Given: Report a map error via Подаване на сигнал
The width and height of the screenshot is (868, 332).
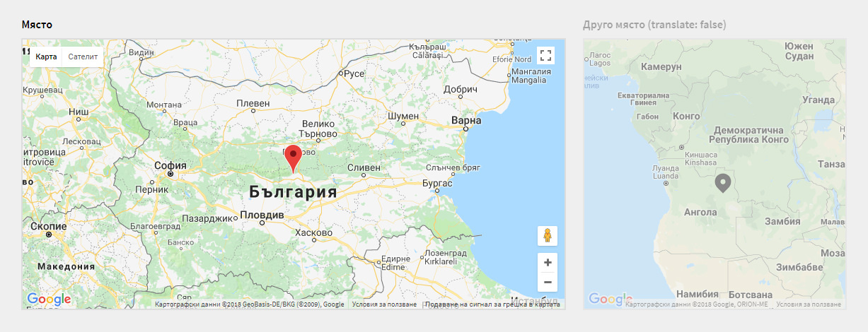Looking at the screenshot, I should [x=492, y=304].
